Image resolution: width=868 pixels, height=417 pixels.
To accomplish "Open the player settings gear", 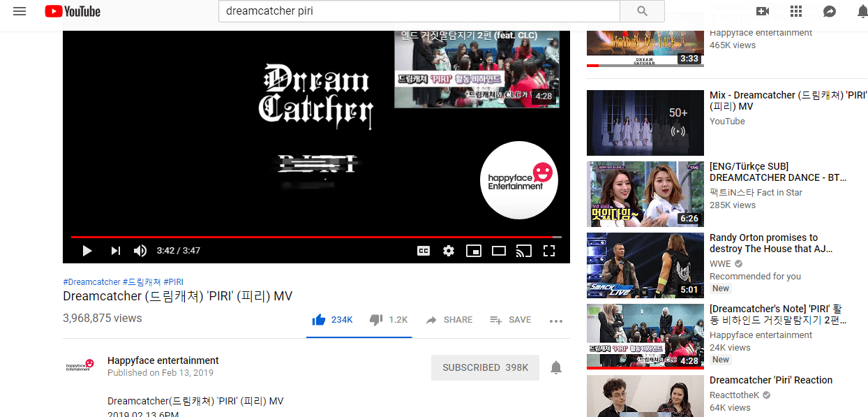I will tap(449, 251).
